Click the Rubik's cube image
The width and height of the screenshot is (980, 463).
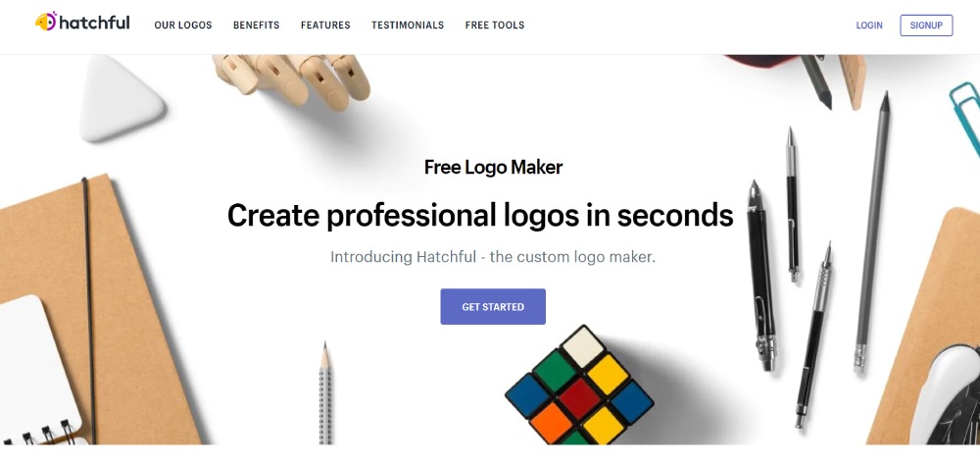(579, 386)
